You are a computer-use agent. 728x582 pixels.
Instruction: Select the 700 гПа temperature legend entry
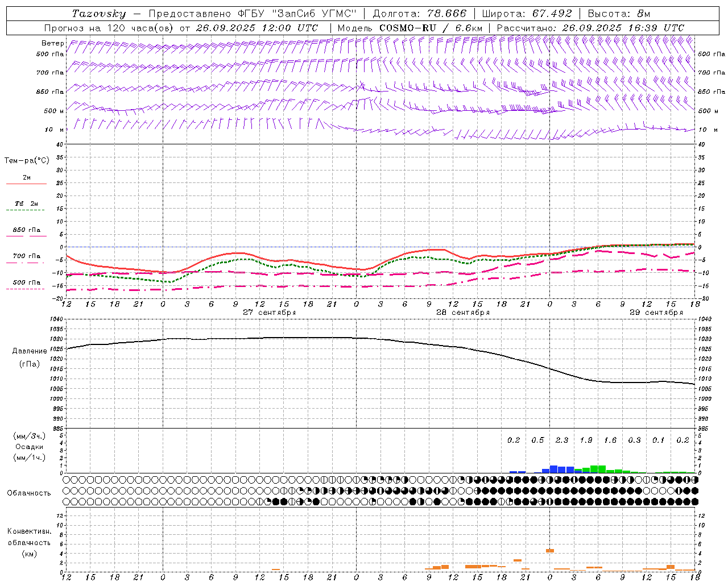[26, 256]
